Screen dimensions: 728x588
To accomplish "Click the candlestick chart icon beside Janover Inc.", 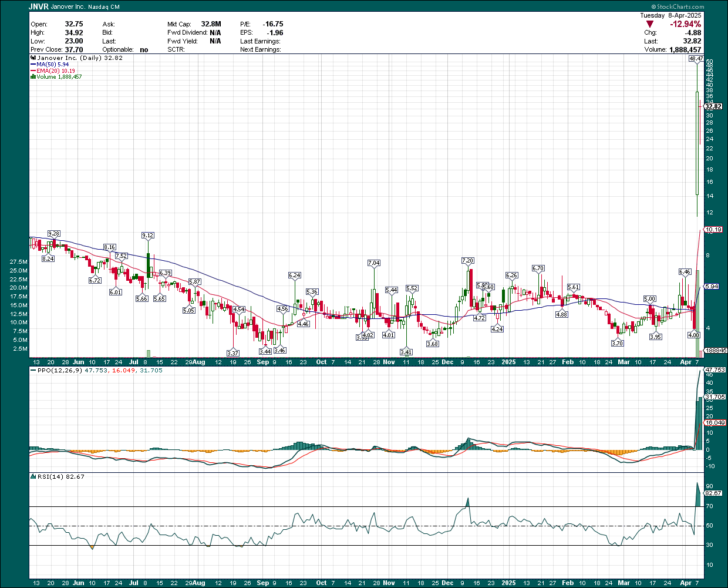I will coord(33,58).
